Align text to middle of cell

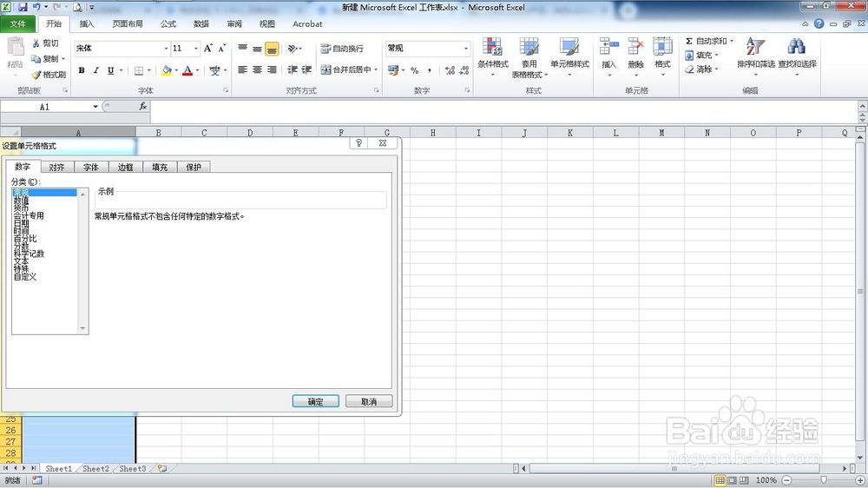point(257,49)
